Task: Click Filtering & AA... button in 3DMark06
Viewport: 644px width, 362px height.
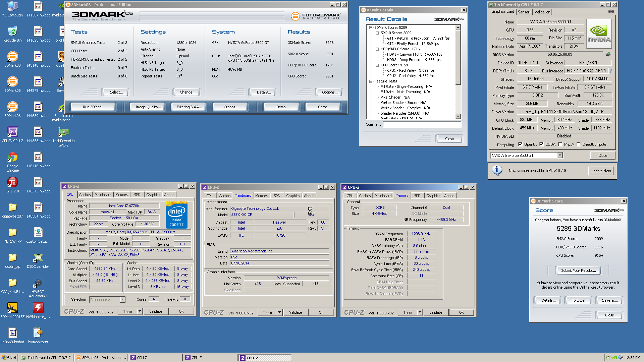Action: (x=189, y=107)
